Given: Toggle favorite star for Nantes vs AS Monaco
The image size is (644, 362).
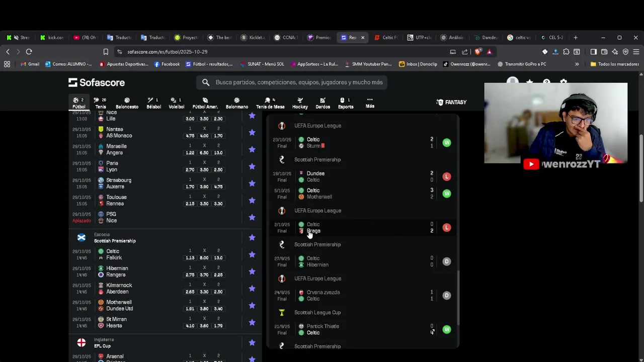Looking at the screenshot, I should tap(252, 132).
